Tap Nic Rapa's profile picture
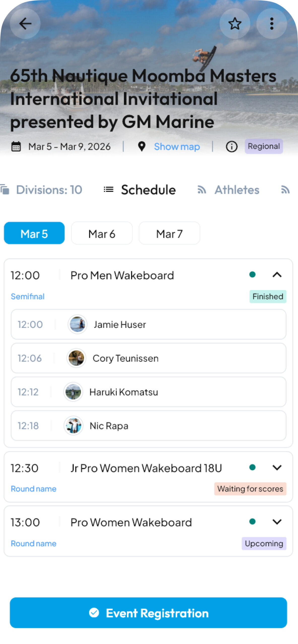Screen dimensions: 298x644 pyautogui.click(x=73, y=426)
